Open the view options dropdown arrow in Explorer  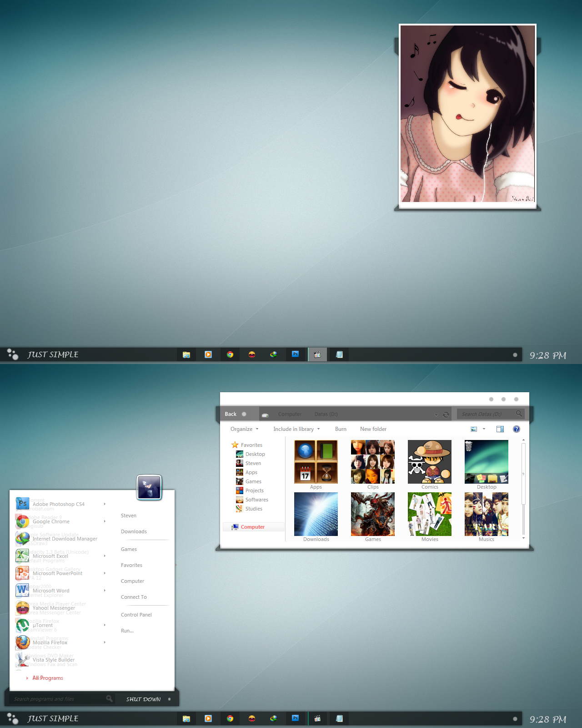point(484,429)
